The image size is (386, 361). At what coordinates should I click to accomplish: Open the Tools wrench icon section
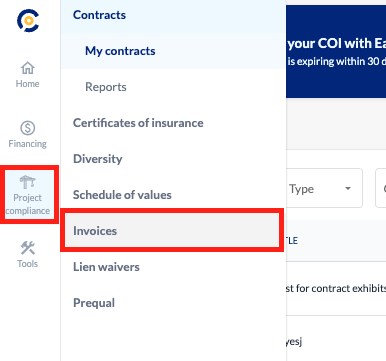[27, 255]
